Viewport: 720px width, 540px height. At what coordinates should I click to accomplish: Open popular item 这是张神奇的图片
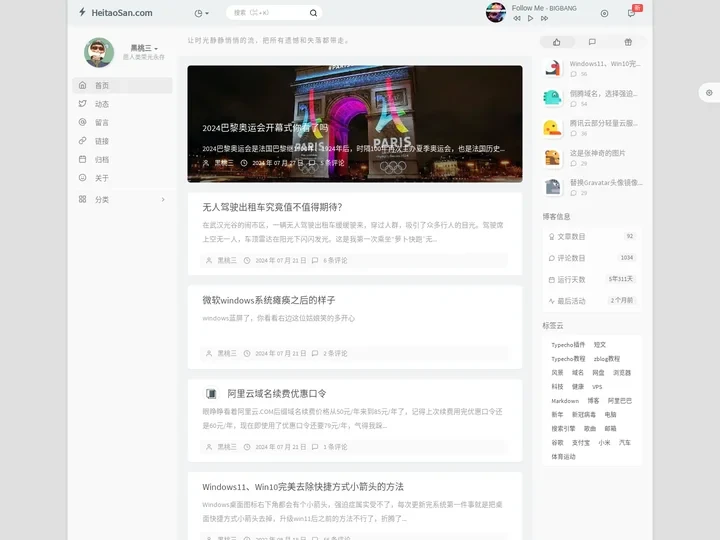click(x=597, y=153)
